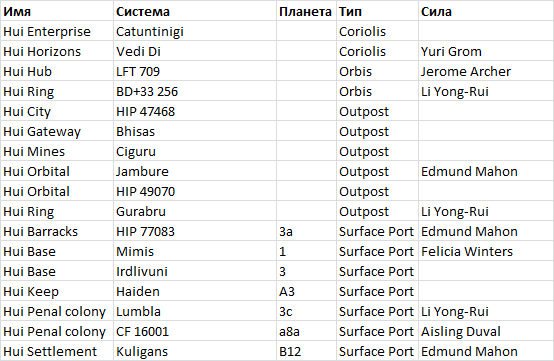Select the Hui Gateway cell
This screenshot has width=554, height=361.
pyautogui.click(x=57, y=131)
